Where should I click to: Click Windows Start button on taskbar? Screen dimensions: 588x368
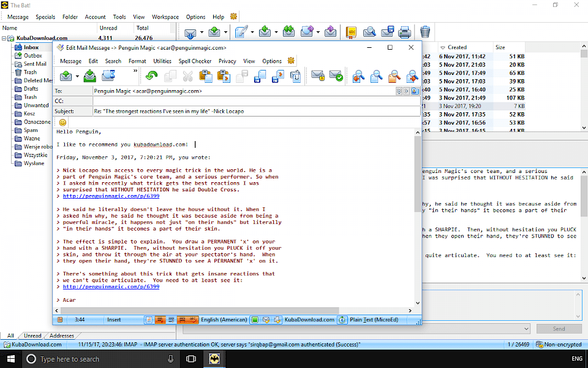[x=11, y=359]
